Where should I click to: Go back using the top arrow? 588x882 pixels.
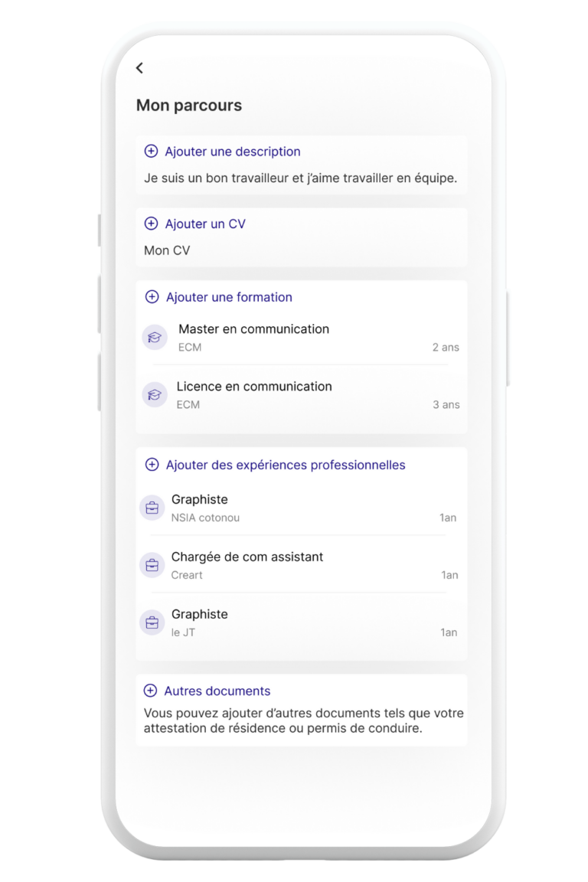(139, 68)
